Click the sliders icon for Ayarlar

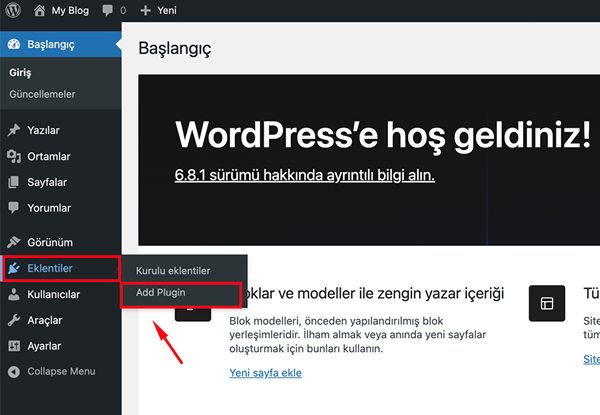point(14,346)
